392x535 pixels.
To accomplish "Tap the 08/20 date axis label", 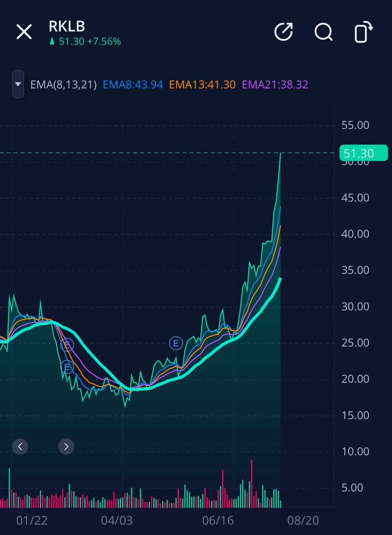I will coord(303,520).
